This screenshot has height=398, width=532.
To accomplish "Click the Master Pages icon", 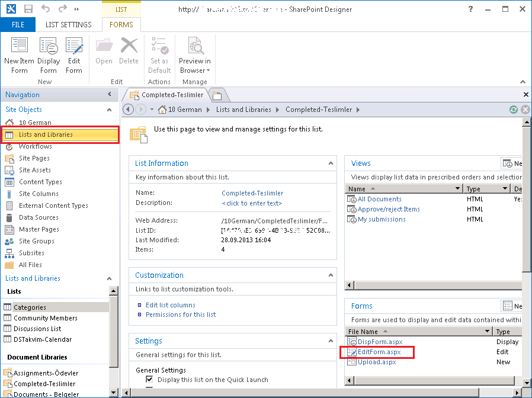I will pos(9,229).
